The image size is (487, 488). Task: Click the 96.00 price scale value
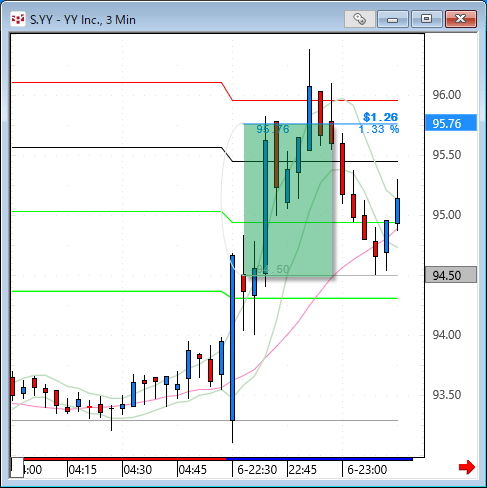[447, 95]
